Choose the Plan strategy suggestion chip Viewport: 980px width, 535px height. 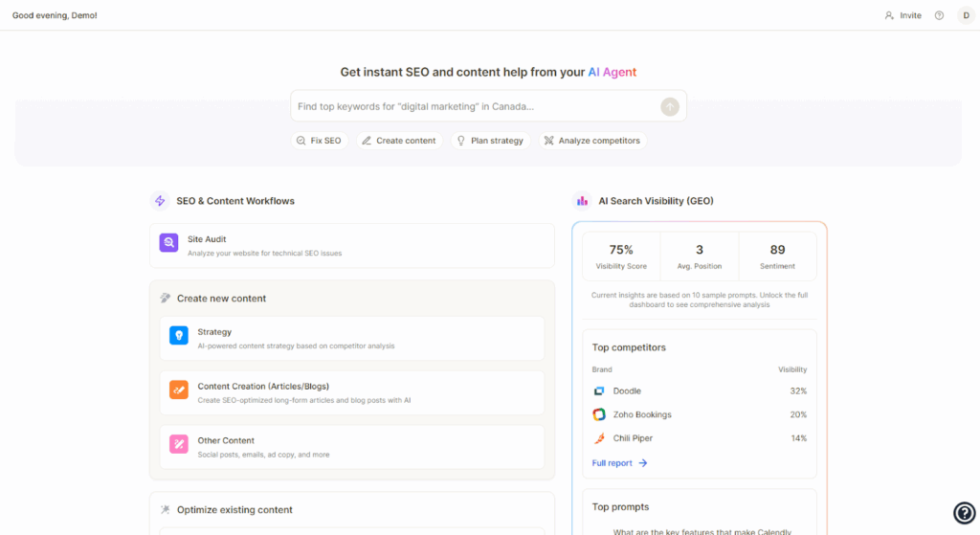[x=490, y=141]
